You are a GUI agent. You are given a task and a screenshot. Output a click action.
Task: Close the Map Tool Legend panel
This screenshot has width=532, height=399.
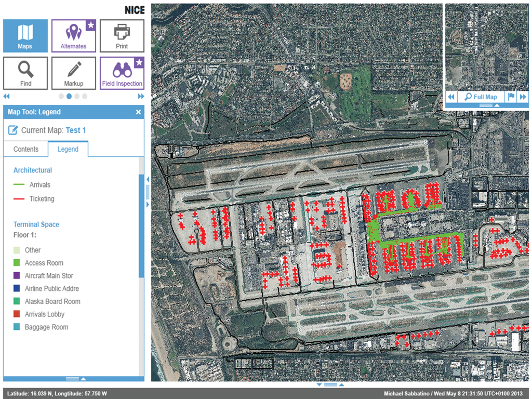tap(138, 112)
